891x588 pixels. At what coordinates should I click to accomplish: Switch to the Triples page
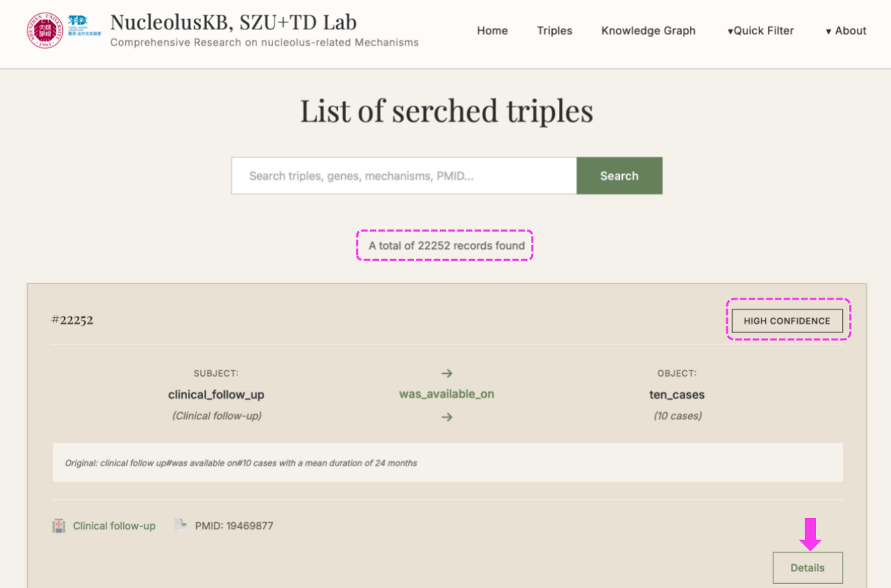point(554,31)
